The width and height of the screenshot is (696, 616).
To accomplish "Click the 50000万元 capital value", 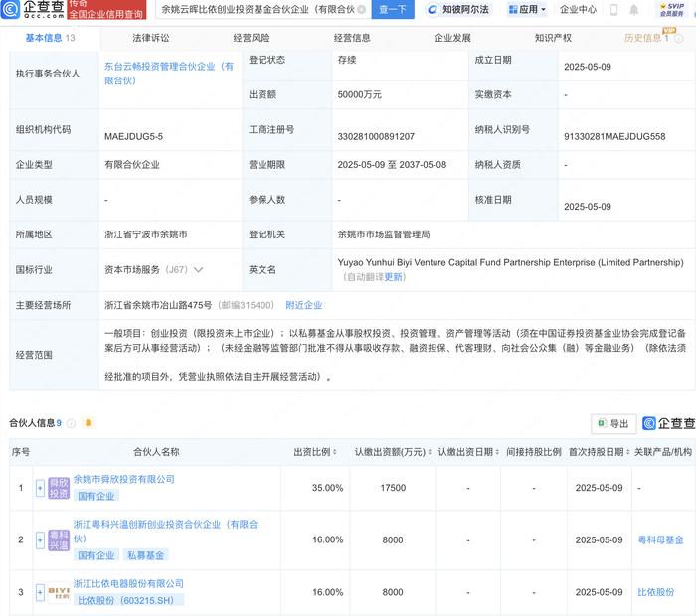I will pyautogui.click(x=360, y=95).
